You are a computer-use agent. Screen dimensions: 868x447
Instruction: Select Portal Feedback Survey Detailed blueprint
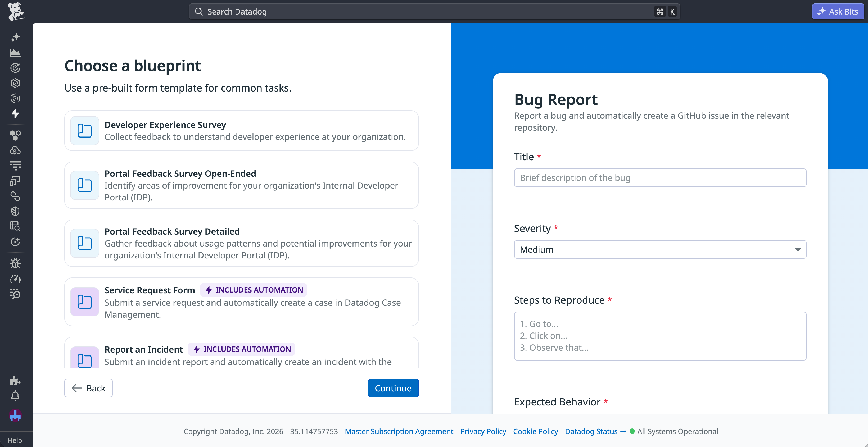(x=241, y=243)
